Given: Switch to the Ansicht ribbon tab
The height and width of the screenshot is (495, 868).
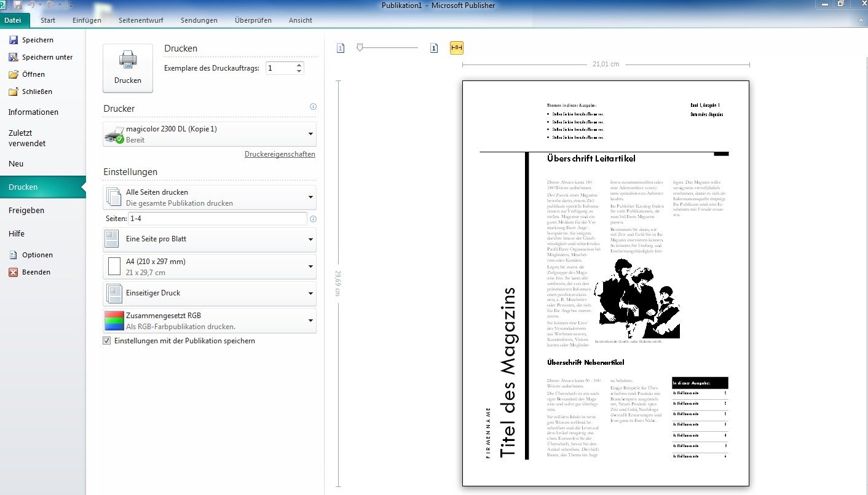Looking at the screenshot, I should point(301,20).
